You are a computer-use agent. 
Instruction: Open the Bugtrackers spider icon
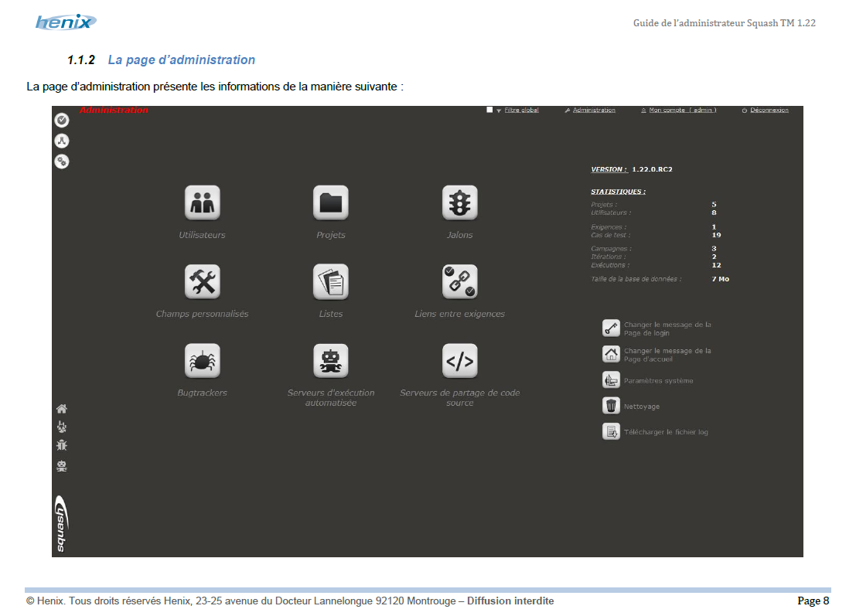(x=202, y=361)
